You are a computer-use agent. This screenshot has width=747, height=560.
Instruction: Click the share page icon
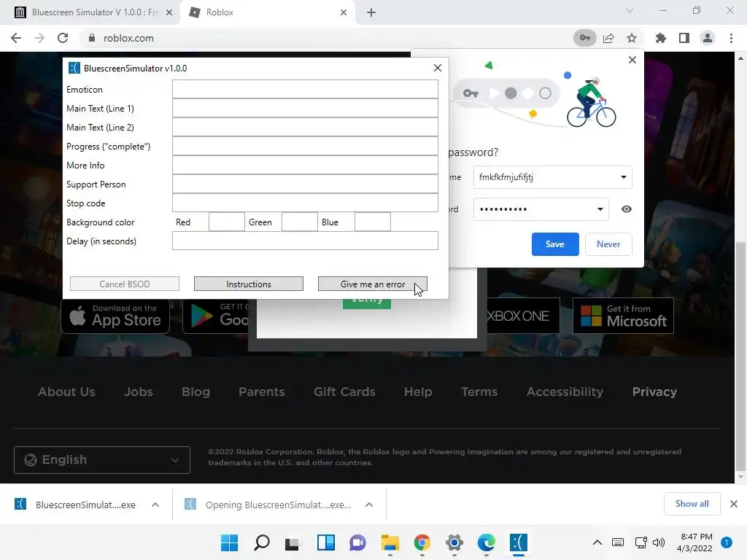point(608,38)
